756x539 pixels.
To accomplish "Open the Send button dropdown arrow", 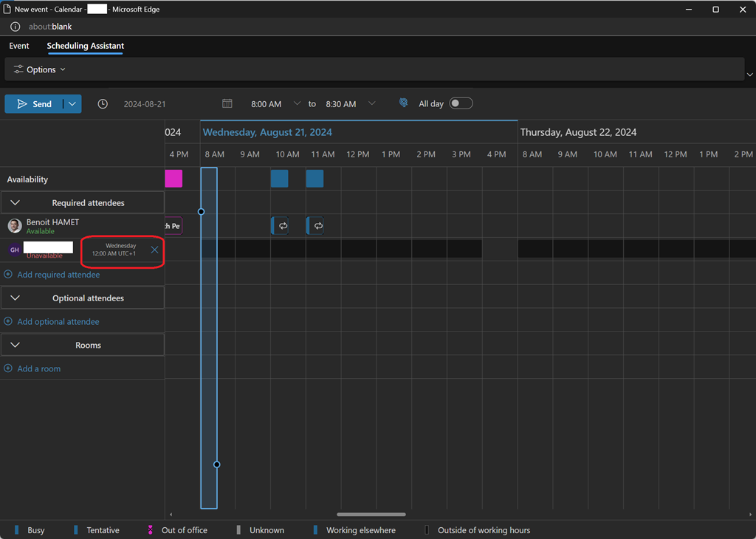I will [72, 104].
